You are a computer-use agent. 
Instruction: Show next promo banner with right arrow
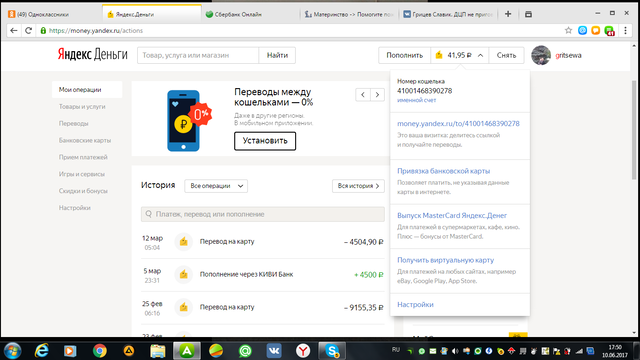click(377, 95)
